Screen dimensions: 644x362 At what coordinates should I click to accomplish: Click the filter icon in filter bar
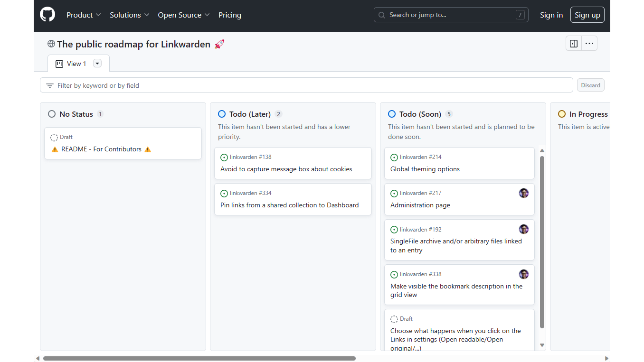point(50,86)
